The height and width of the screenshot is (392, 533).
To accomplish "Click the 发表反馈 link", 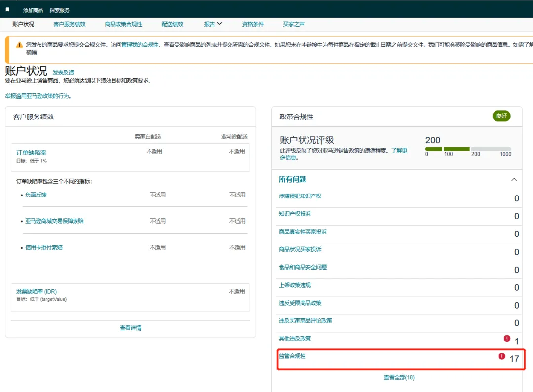I will [65, 72].
